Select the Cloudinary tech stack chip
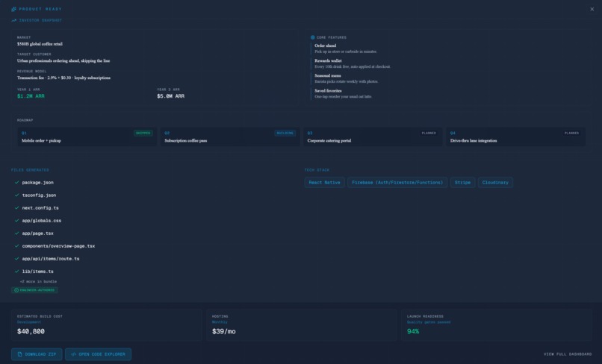The width and height of the screenshot is (602, 364). point(495,183)
